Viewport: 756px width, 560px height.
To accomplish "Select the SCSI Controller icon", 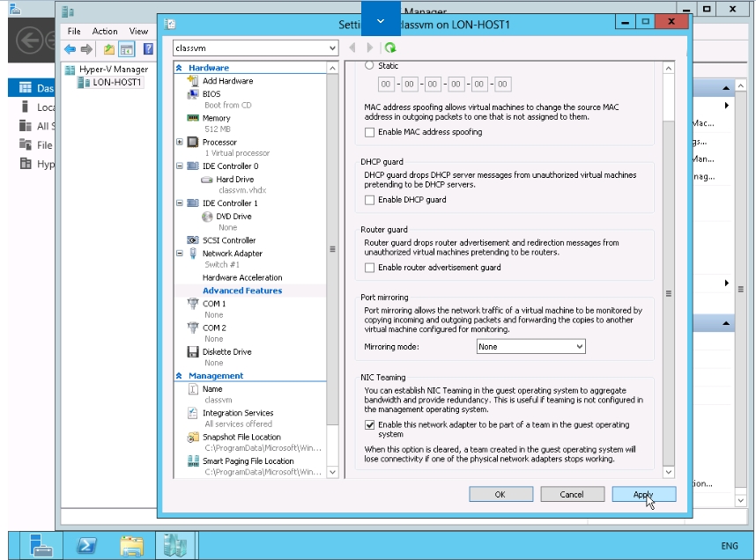I will pyautogui.click(x=193, y=240).
